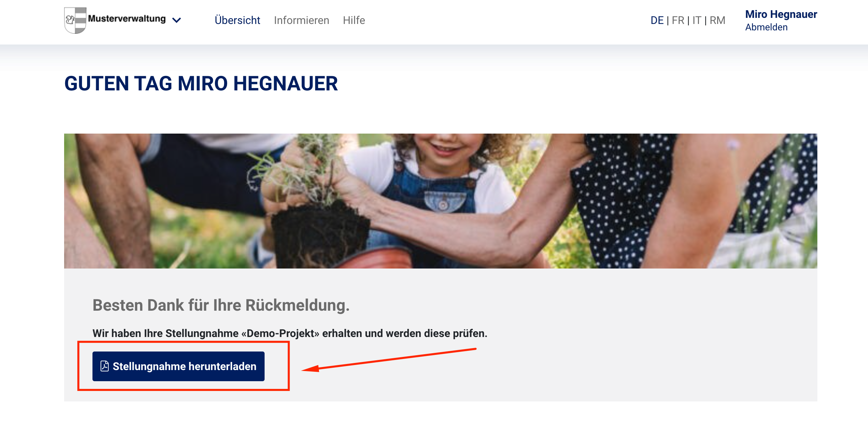The width and height of the screenshot is (868, 421).
Task: Click the red arrow annotation
Action: [388, 360]
